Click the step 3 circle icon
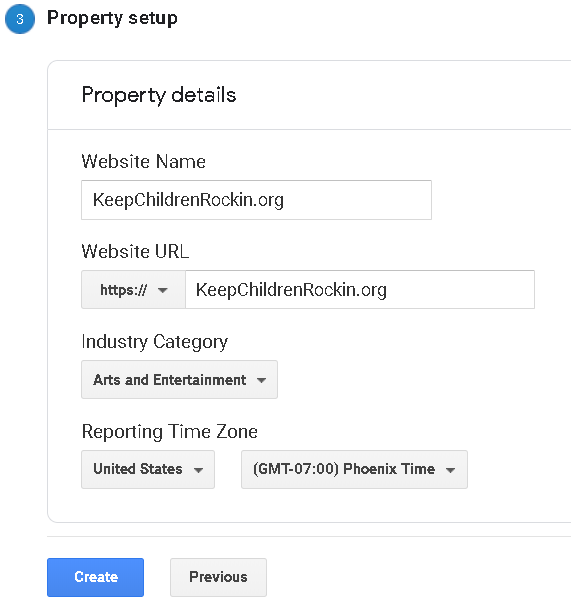Screen dimensions: 571x609 pos(20,19)
